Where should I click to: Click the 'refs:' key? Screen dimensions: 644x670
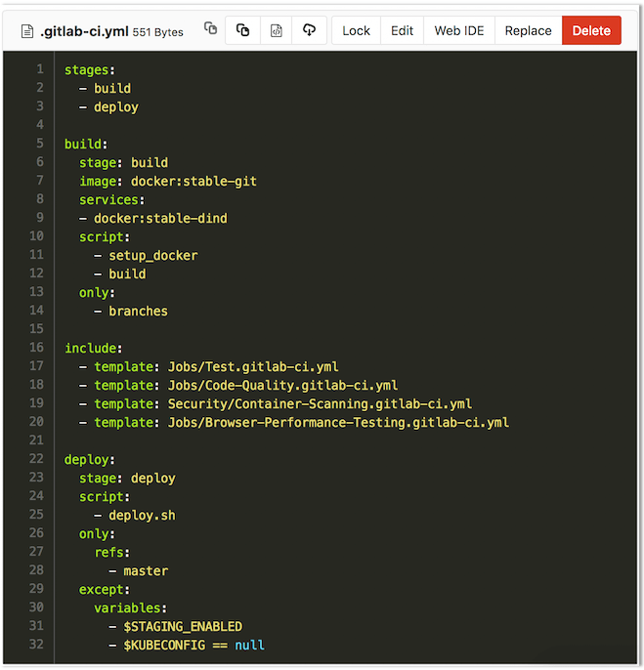tap(112, 553)
